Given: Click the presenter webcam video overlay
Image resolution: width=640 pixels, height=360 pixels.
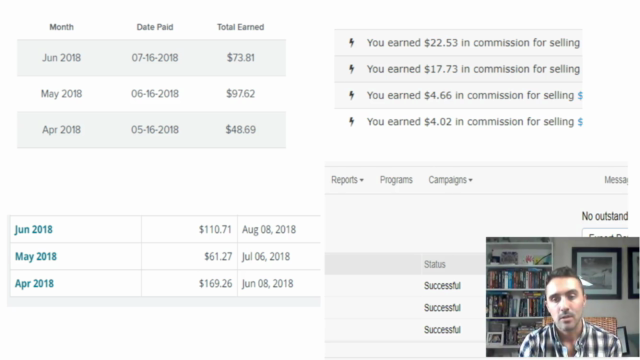Looking at the screenshot, I should click(x=562, y=297).
